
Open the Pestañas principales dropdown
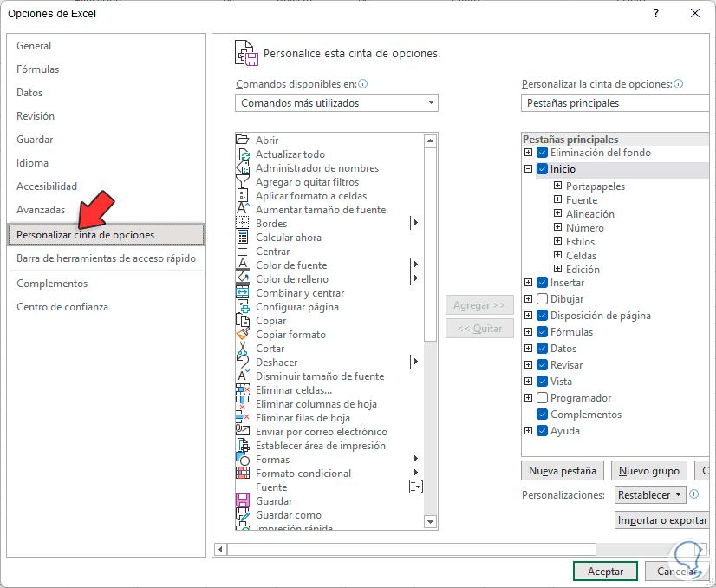tap(616, 103)
